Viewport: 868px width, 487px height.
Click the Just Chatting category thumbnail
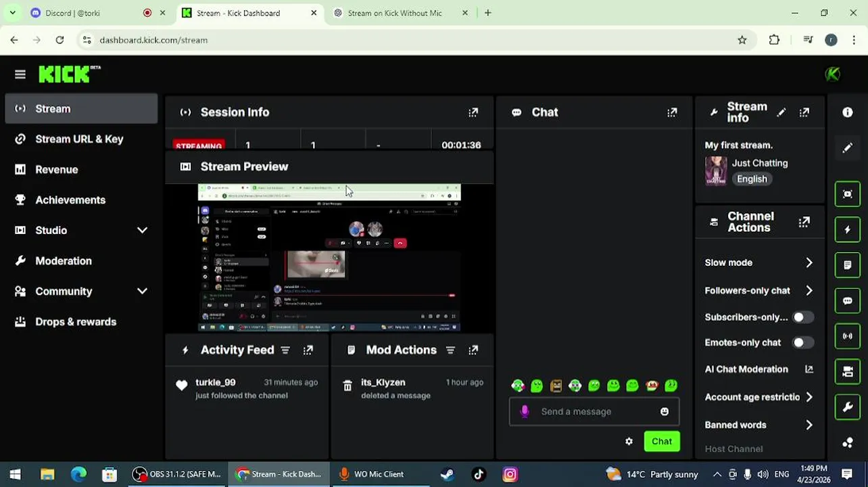[716, 170]
